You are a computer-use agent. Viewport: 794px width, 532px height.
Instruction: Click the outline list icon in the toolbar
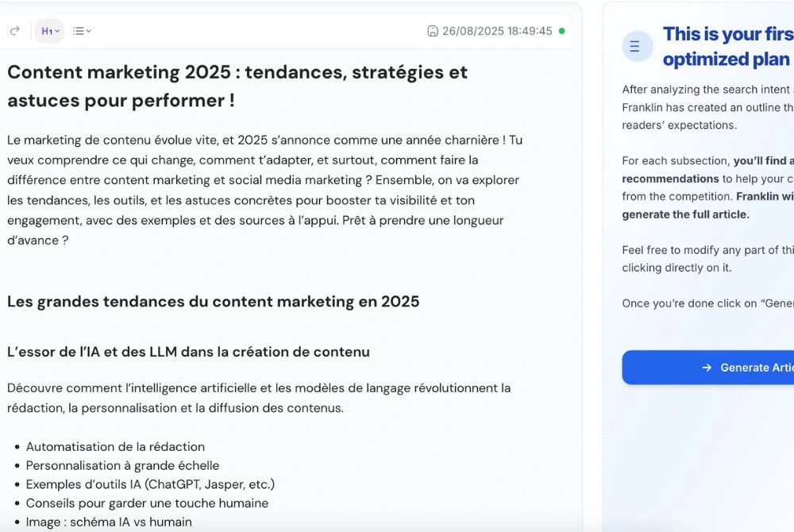75,30
